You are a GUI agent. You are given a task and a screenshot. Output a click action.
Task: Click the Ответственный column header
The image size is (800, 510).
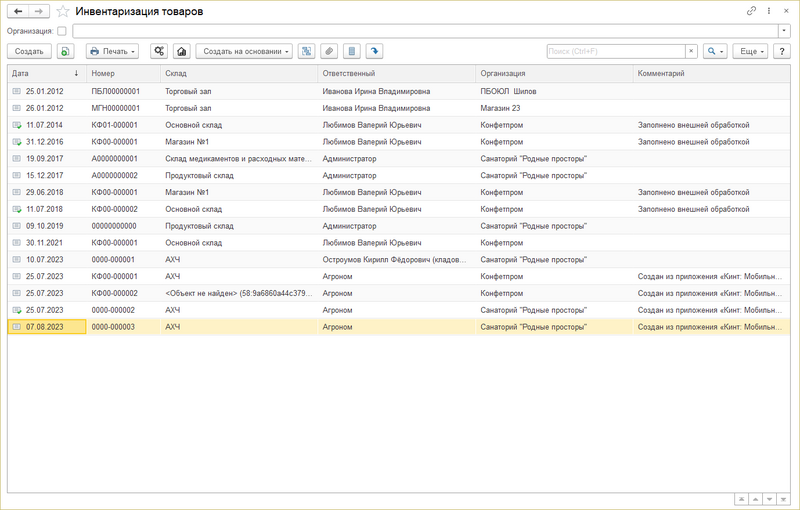(396, 73)
